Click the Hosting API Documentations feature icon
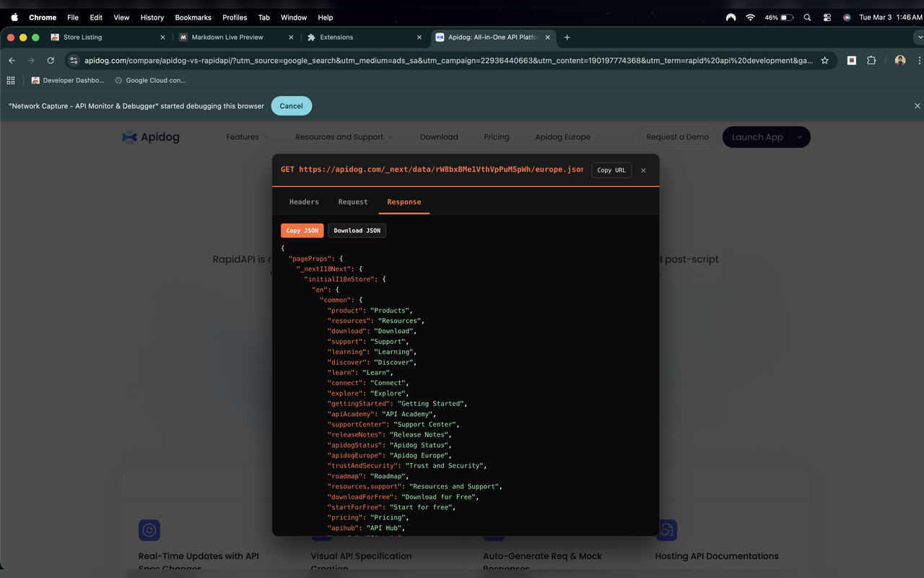The height and width of the screenshot is (578, 924). [666, 530]
